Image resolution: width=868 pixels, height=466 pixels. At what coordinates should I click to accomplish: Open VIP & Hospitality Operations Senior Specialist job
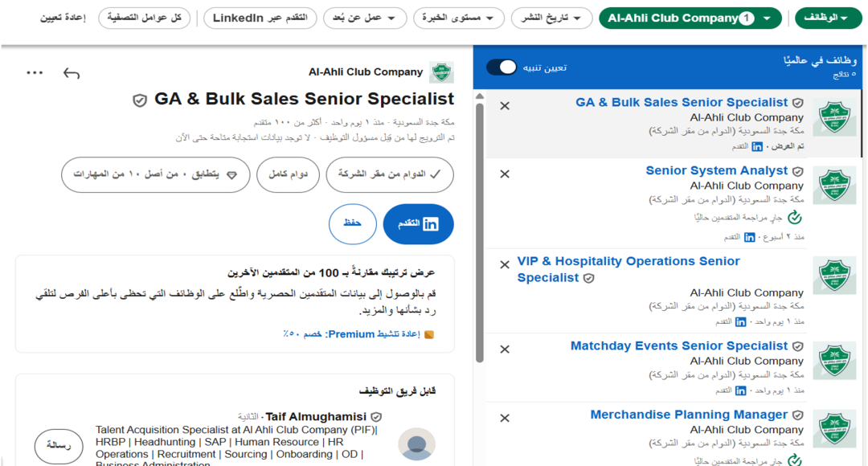[628, 269]
